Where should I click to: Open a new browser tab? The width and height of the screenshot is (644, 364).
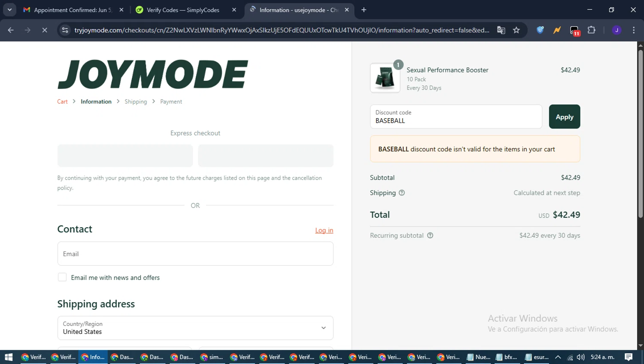pos(364,10)
